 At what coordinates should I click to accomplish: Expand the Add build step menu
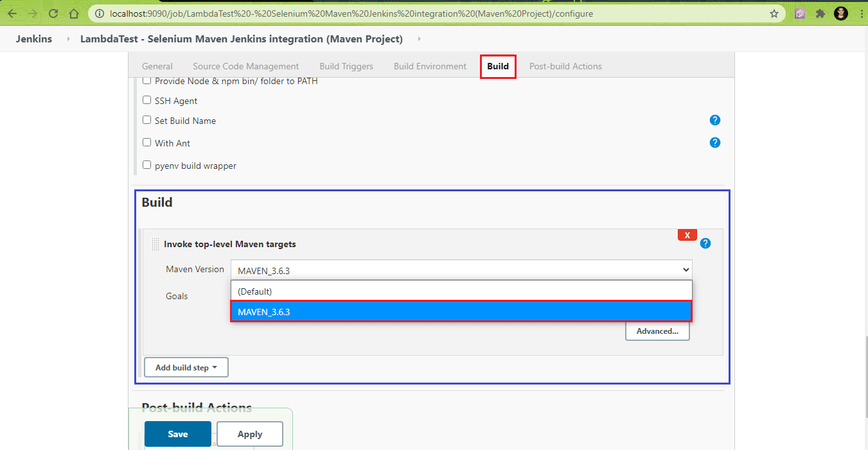[x=186, y=368]
